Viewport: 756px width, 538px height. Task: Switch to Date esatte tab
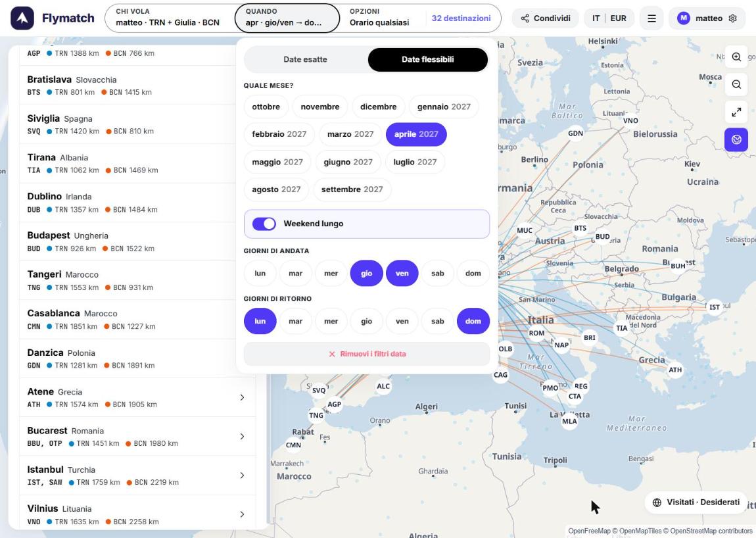click(x=305, y=59)
